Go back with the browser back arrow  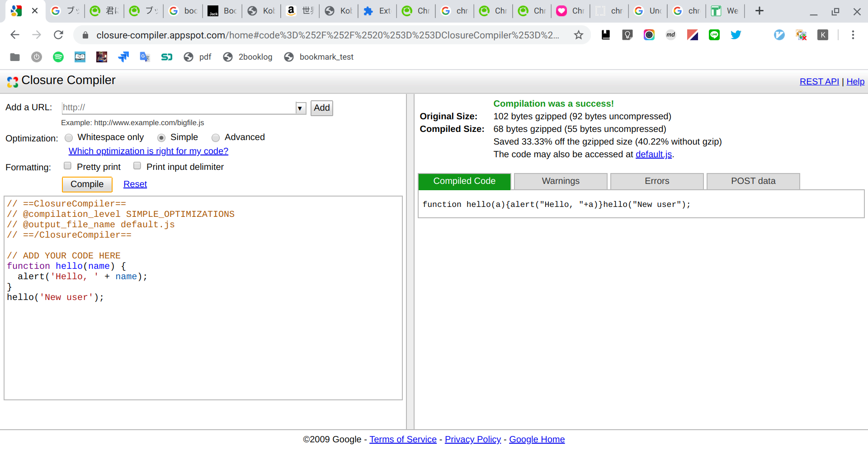click(15, 35)
